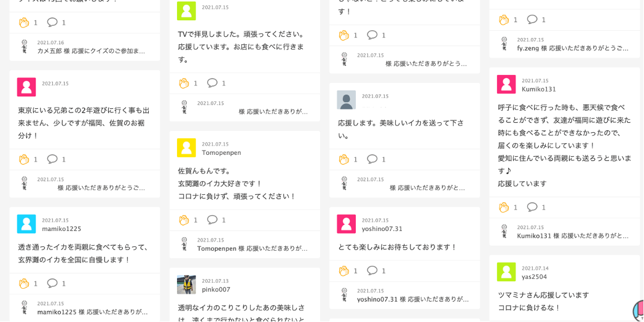Open yas2504's green profile avatar

[x=506, y=272]
